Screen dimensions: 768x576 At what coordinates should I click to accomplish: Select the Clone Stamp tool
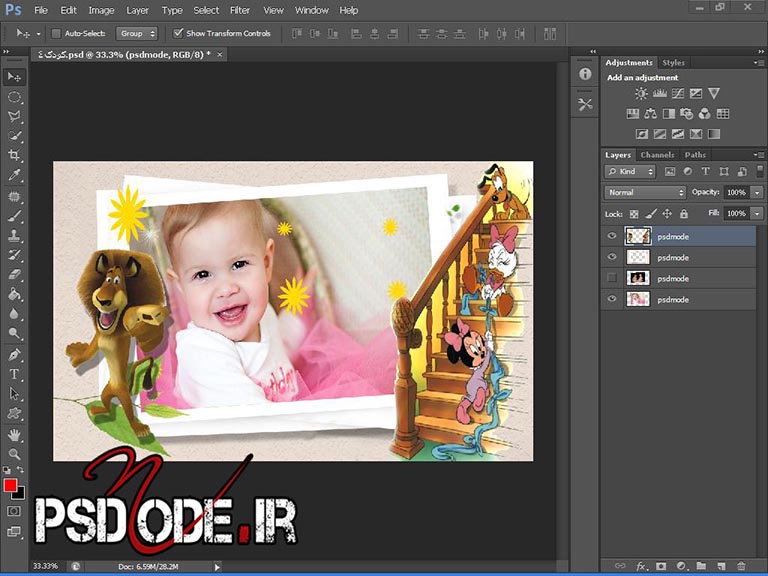(14, 236)
